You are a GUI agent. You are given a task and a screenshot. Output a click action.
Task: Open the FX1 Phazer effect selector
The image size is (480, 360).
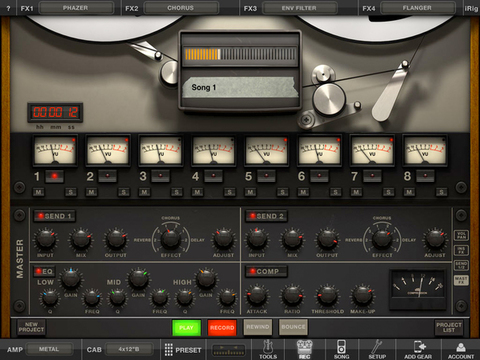tap(76, 8)
